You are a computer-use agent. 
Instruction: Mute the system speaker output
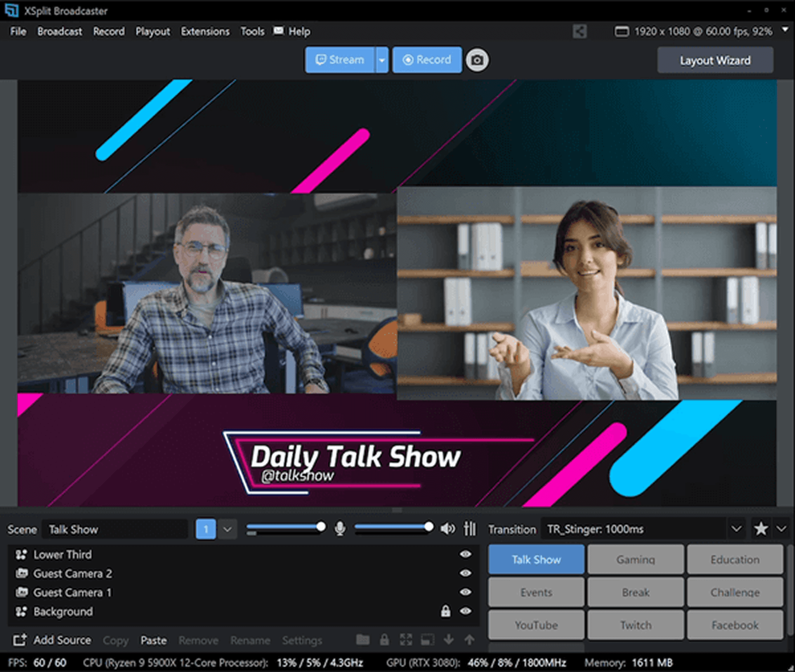coord(448,528)
